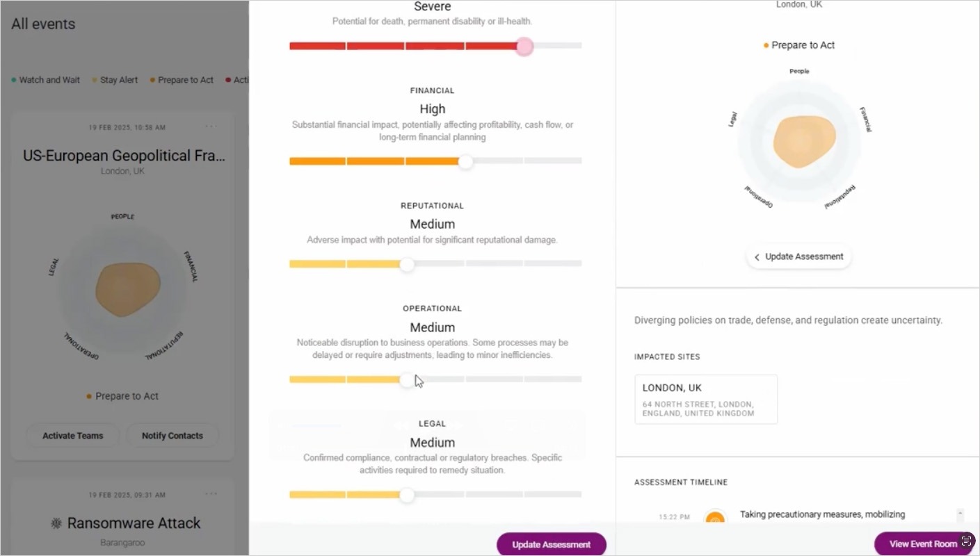The height and width of the screenshot is (556, 980).
Task: Open three-dot menu on Ransomware Attack card
Action: (x=211, y=494)
